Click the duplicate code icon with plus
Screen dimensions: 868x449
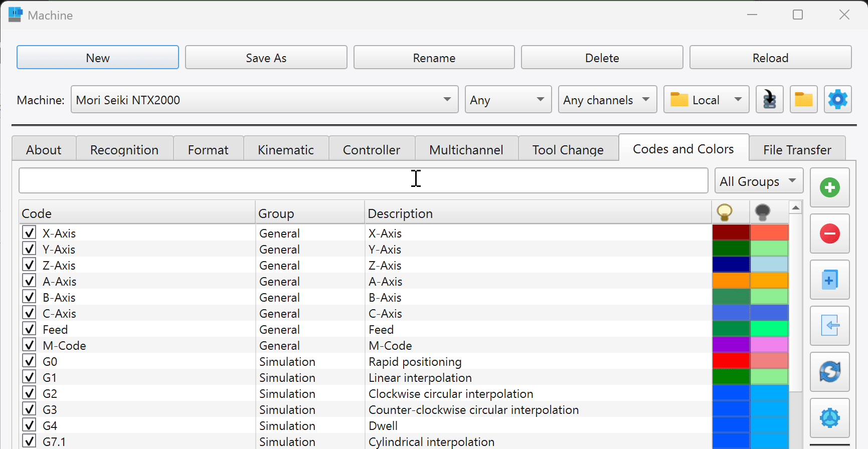[829, 280]
